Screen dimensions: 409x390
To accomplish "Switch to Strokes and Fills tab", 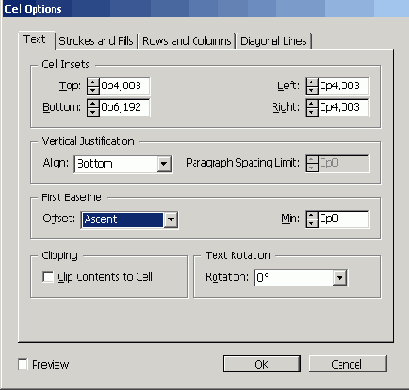I will tap(96, 41).
